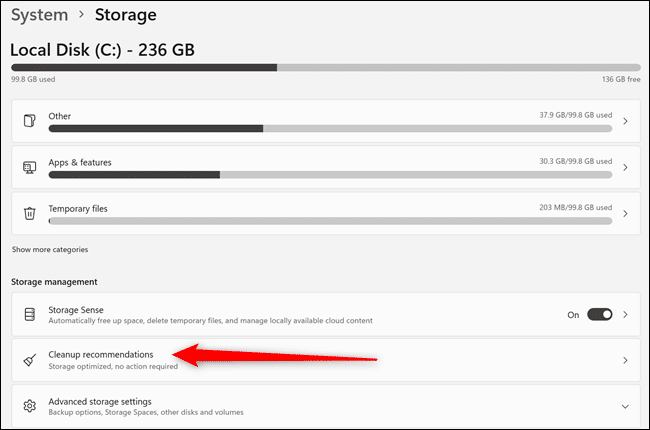Click the Temporary files label text
Viewport: 650px width, 430px height.
click(78, 209)
